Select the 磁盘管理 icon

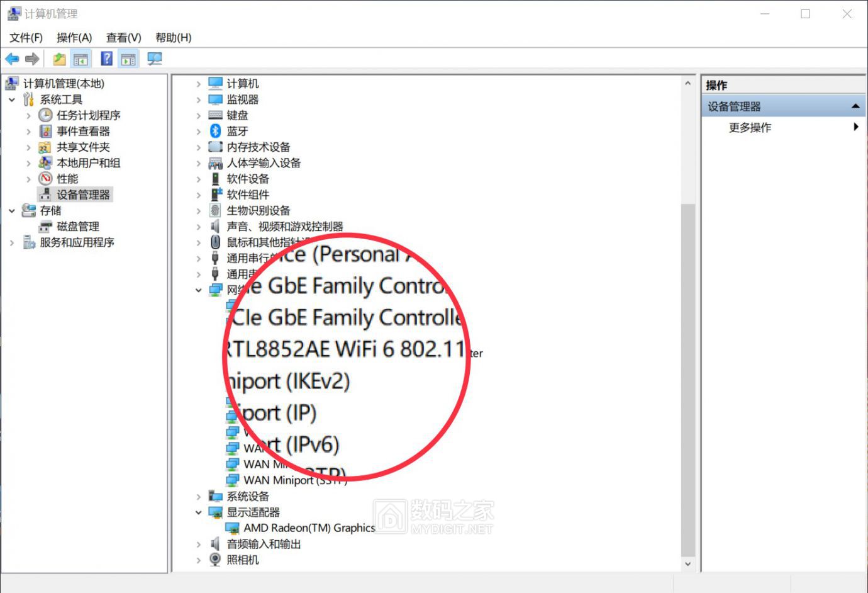pos(45,227)
